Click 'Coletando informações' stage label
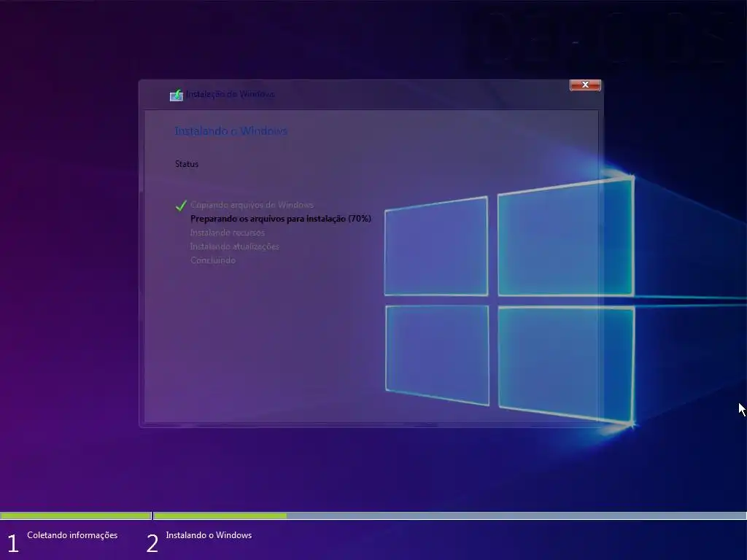 [x=72, y=534]
